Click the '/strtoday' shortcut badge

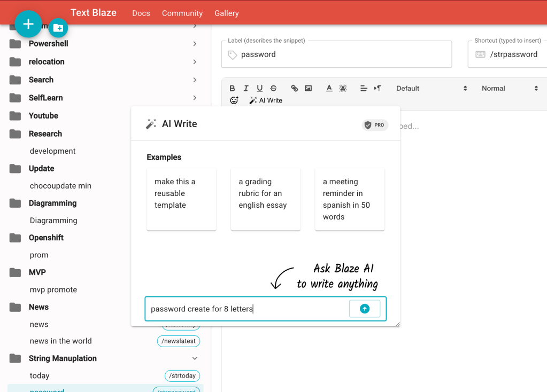coord(182,375)
